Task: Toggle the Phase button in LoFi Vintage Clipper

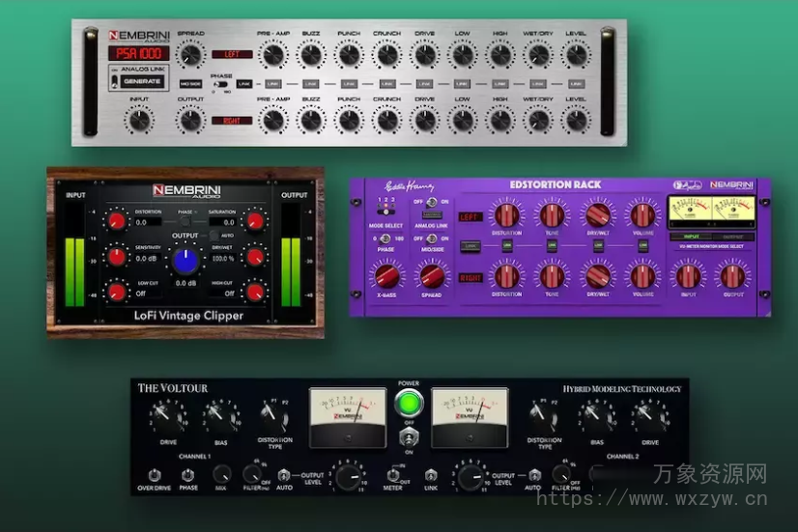Action: 185,221
